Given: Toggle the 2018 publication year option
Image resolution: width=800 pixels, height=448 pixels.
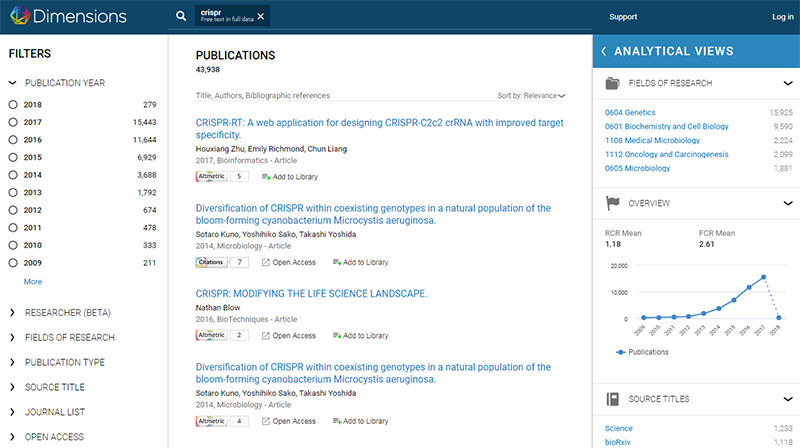Looking at the screenshot, I should coord(13,104).
